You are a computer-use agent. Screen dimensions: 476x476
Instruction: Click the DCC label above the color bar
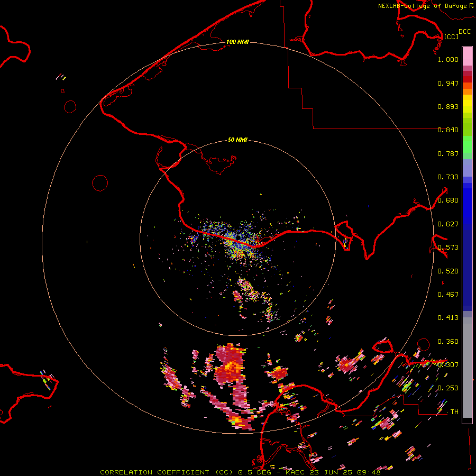tap(465, 32)
